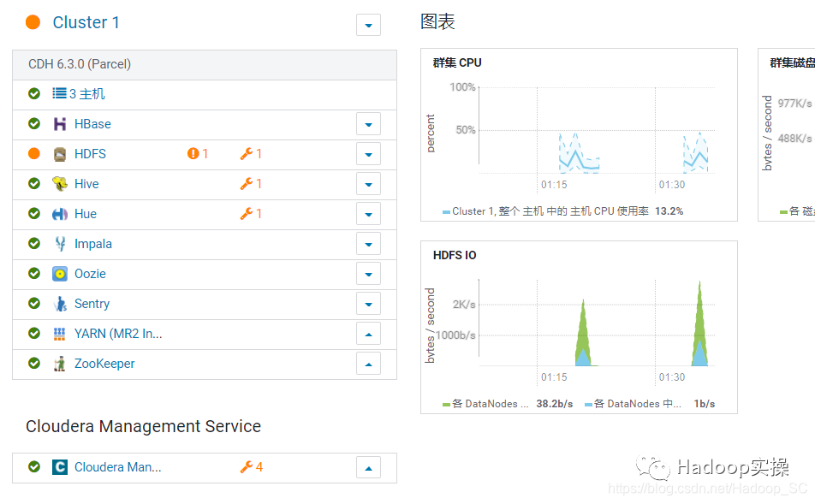Open the YARN (MR2 In... service link

tap(118, 334)
